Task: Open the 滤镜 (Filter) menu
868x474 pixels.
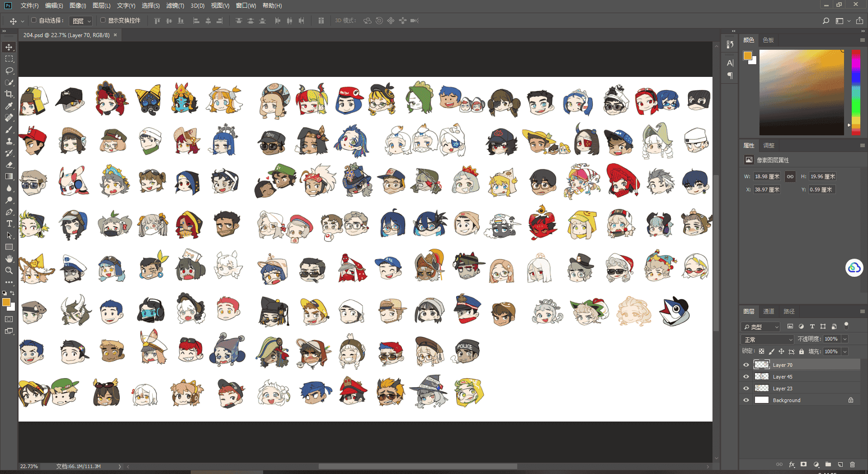Action: (175, 6)
